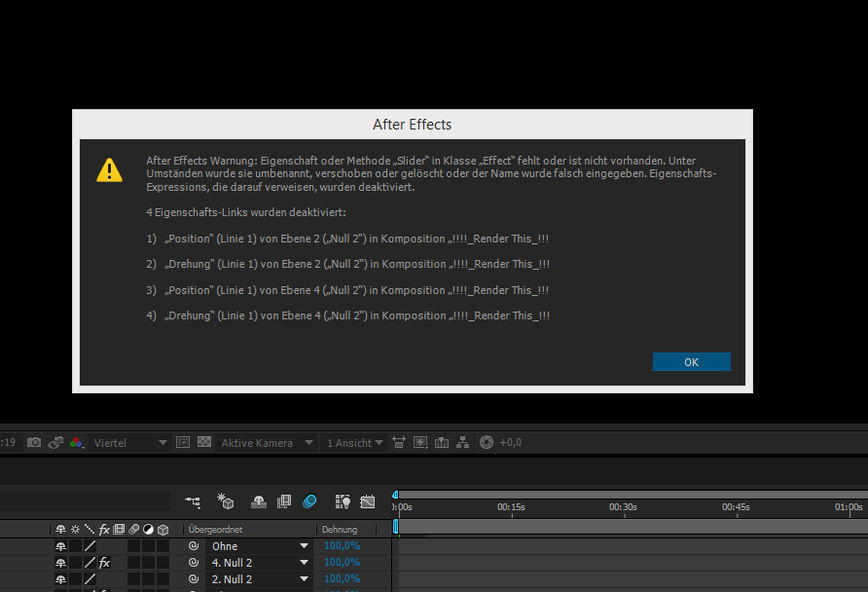Screen dimensions: 868x592
Task: Click the frame blending column header icon
Action: point(119,530)
